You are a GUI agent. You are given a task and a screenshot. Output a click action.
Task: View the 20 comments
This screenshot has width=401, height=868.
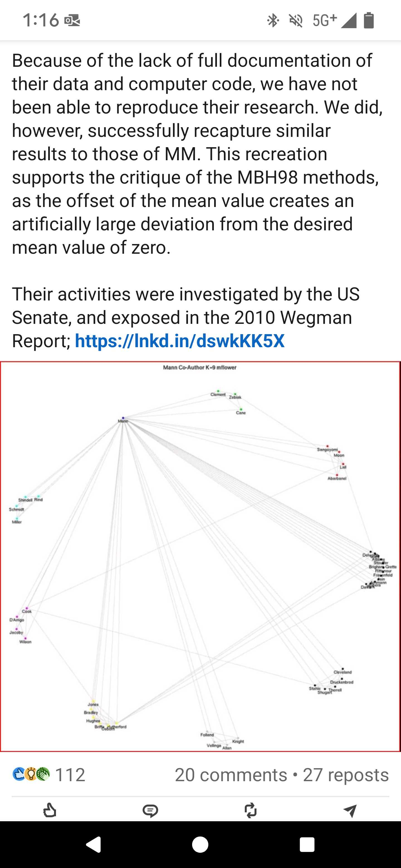point(231,775)
